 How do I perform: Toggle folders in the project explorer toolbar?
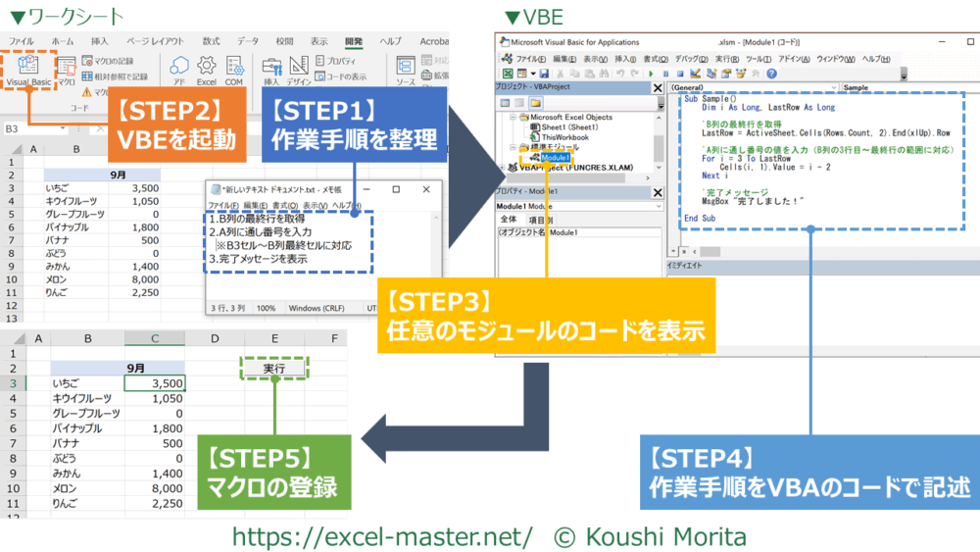pyautogui.click(x=535, y=102)
